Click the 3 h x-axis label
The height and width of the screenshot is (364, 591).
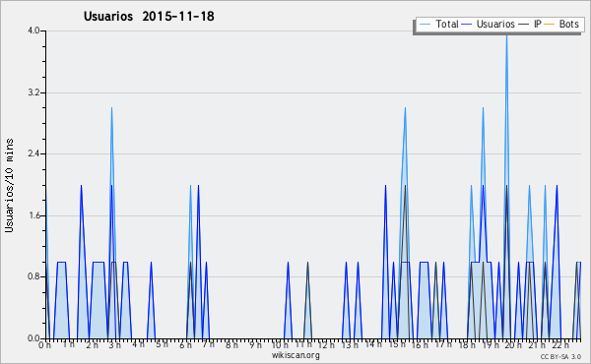click(114, 344)
